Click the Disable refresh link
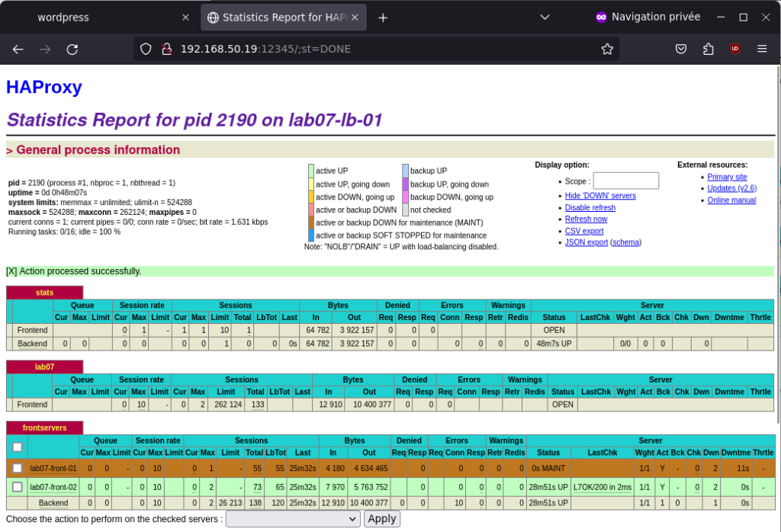This screenshot has height=532, width=781. coord(590,207)
